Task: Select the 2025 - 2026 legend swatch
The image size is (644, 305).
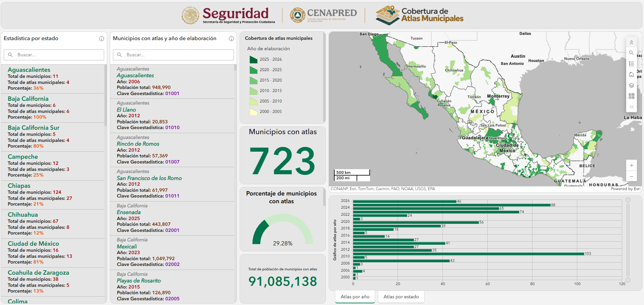Action: click(253, 60)
